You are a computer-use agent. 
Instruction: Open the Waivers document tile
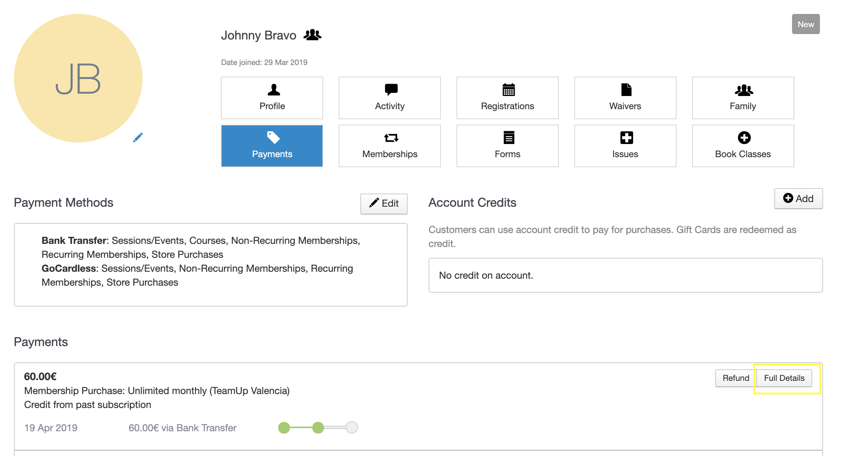click(625, 98)
